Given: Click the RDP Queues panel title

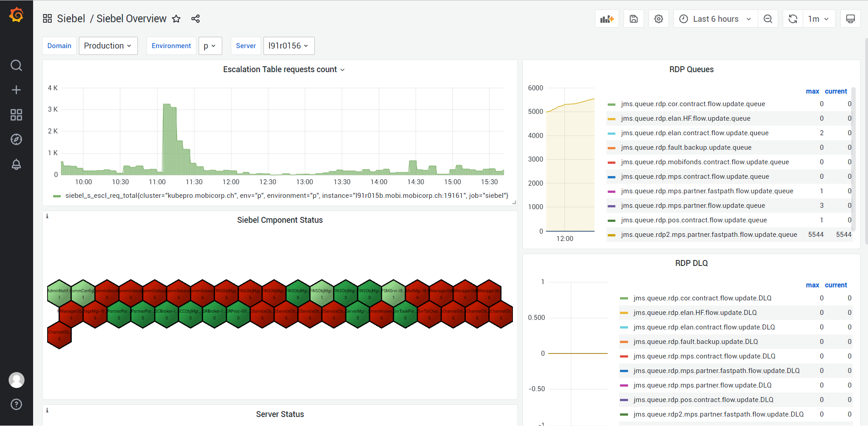Looking at the screenshot, I should [x=691, y=69].
